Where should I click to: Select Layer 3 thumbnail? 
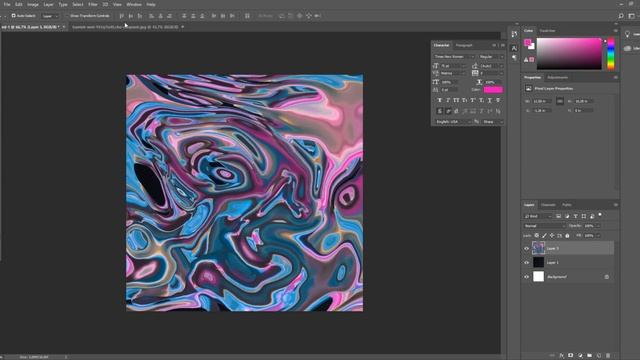[x=538, y=248]
